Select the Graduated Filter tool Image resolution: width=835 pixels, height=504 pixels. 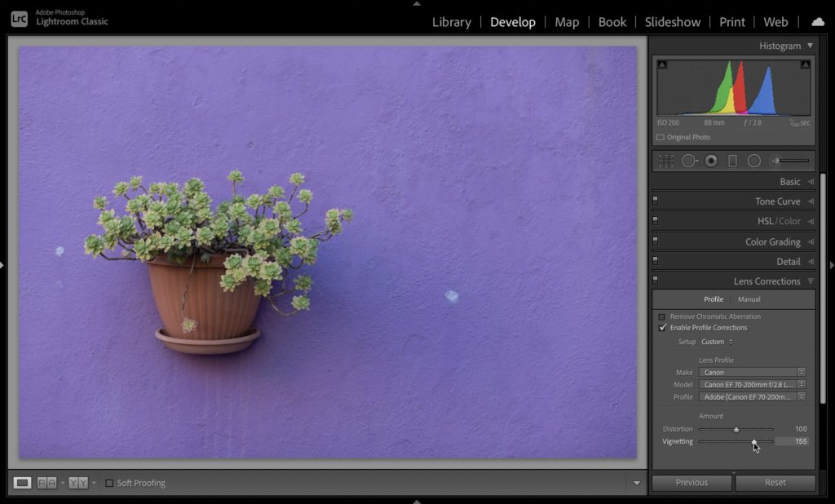[x=733, y=161]
